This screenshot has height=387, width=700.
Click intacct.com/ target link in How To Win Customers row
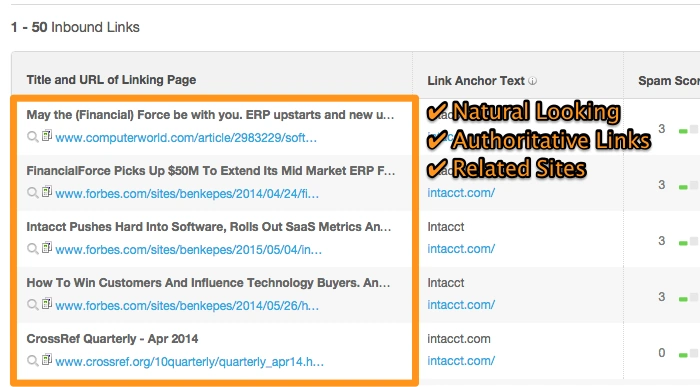[461, 305]
